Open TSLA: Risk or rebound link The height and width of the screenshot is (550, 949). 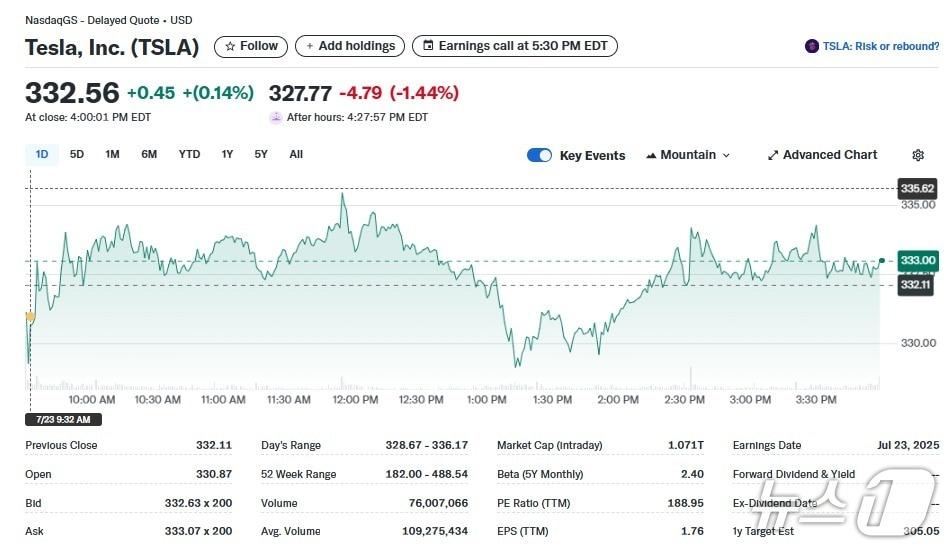pos(880,46)
